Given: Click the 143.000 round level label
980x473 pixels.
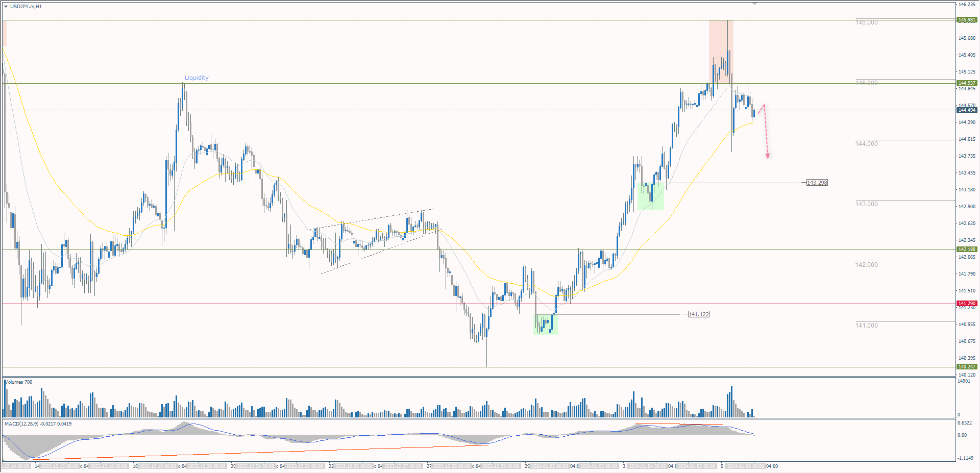Looking at the screenshot, I should 867,204.
